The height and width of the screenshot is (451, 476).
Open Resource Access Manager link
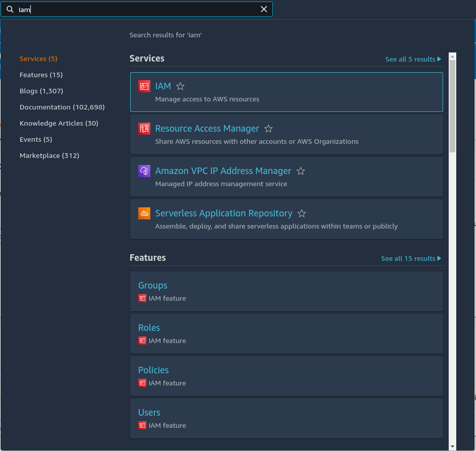[207, 129]
